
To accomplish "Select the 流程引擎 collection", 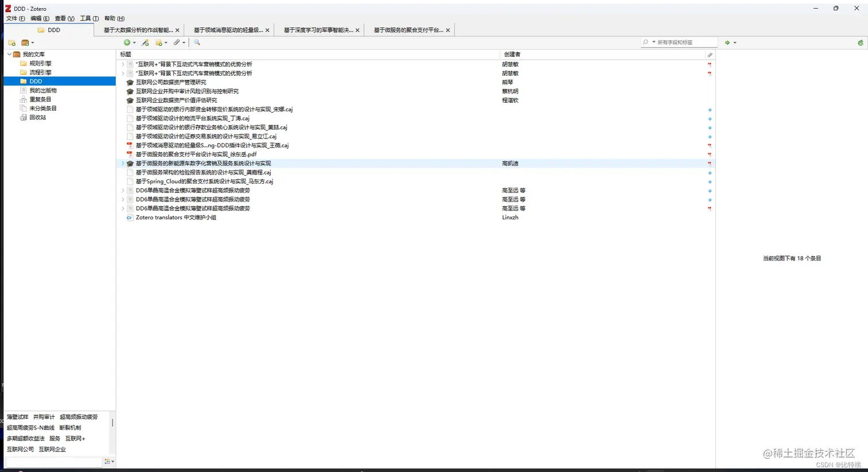I will [x=40, y=72].
